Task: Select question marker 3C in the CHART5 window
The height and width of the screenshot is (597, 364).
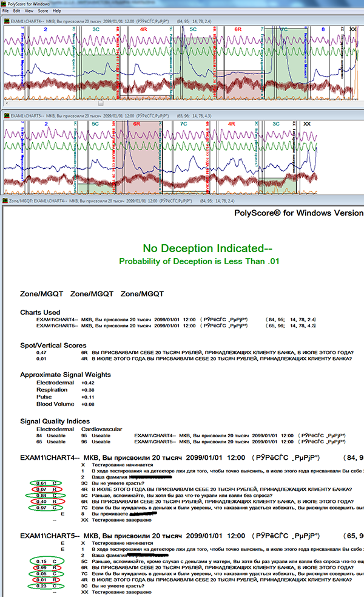Action: pyautogui.click(x=276, y=124)
